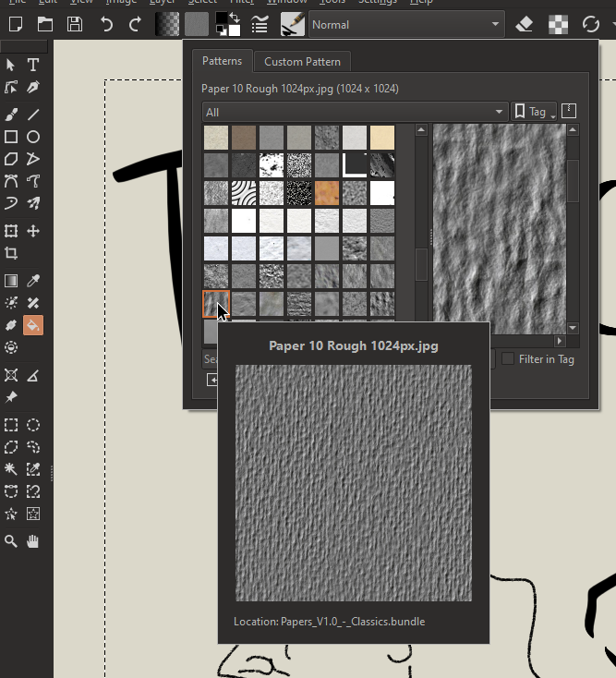Click the gradient swatch in toolbar
Screen dimensions: 616x678
[167, 24]
